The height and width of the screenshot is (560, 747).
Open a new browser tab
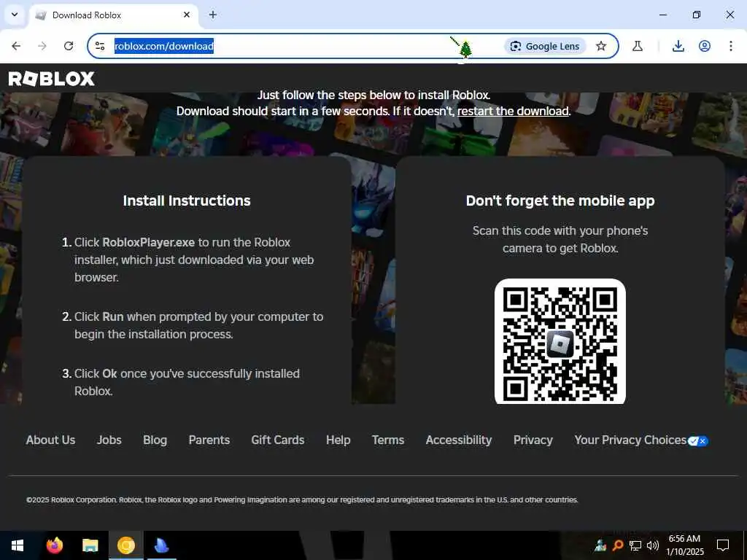pos(213,15)
